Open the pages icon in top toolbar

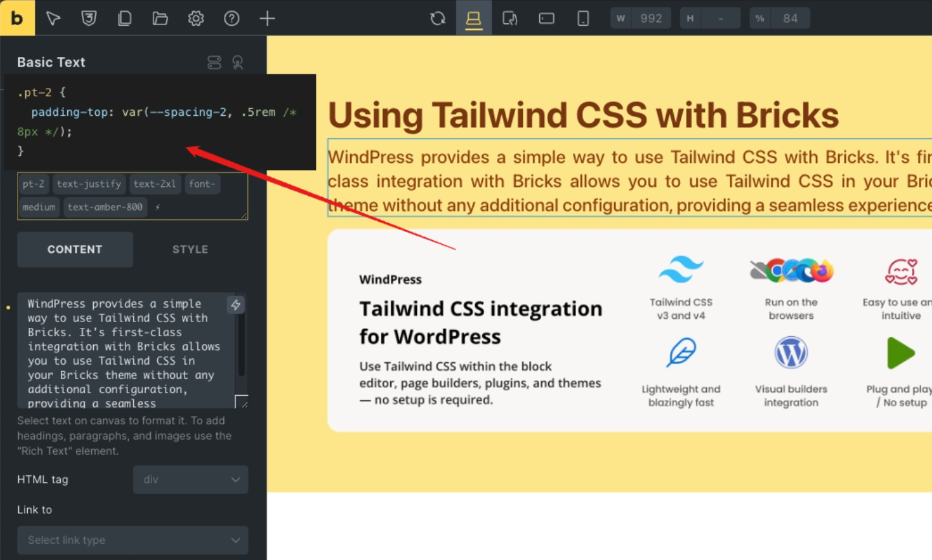124,18
